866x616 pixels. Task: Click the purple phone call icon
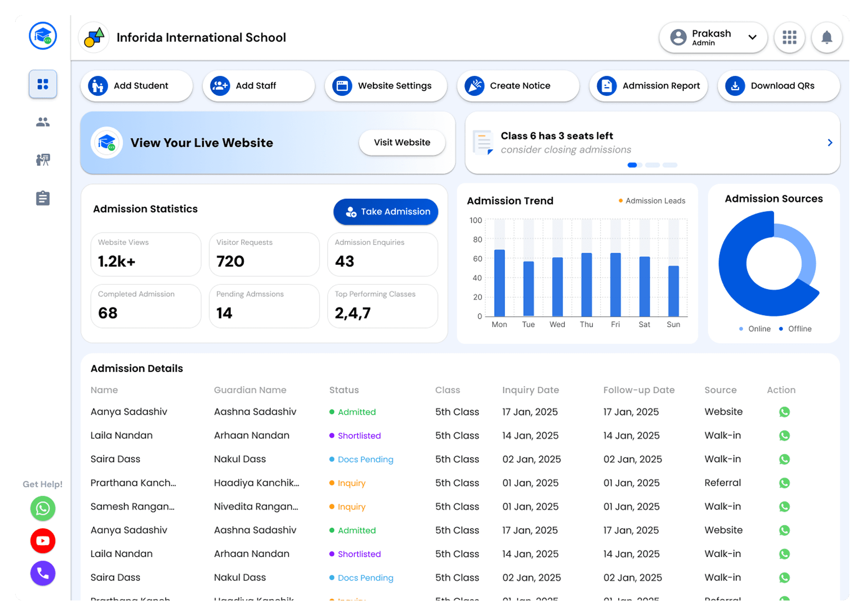(x=43, y=573)
